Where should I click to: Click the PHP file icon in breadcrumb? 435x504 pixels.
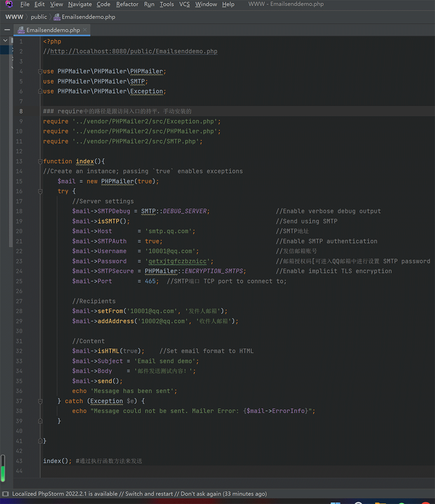tap(57, 17)
